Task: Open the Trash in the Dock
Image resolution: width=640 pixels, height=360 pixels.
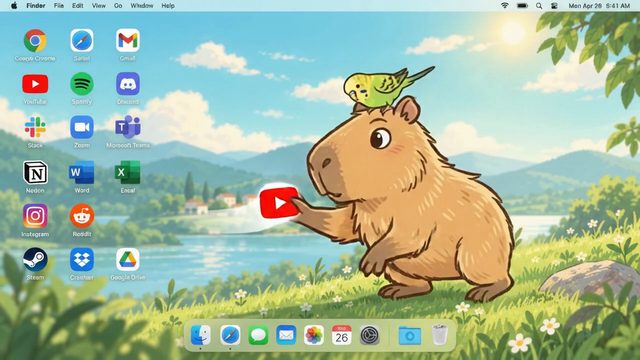Action: coord(440,335)
